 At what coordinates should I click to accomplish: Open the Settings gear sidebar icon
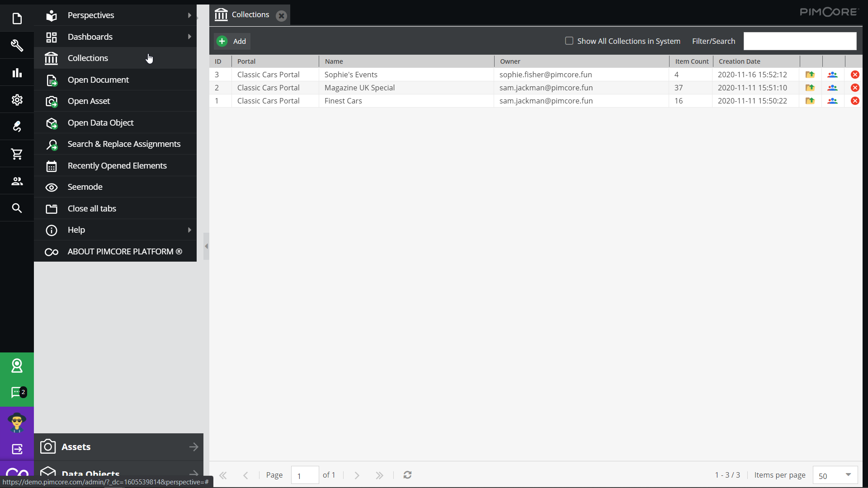(17, 99)
